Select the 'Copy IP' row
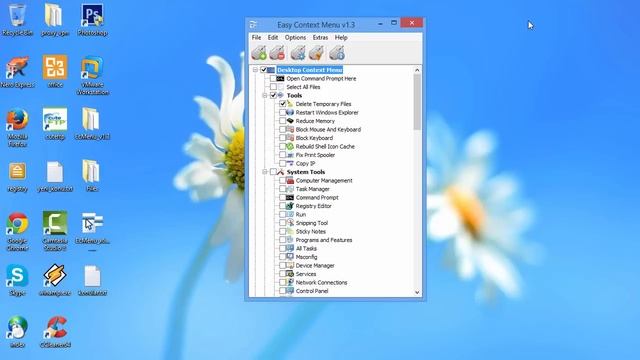640x360 pixels. point(305,163)
